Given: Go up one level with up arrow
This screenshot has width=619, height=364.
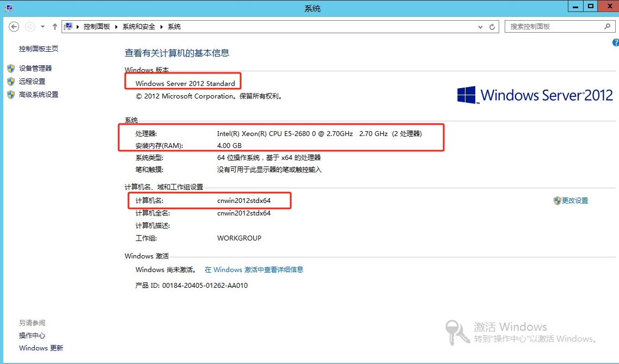Looking at the screenshot, I should [54, 27].
